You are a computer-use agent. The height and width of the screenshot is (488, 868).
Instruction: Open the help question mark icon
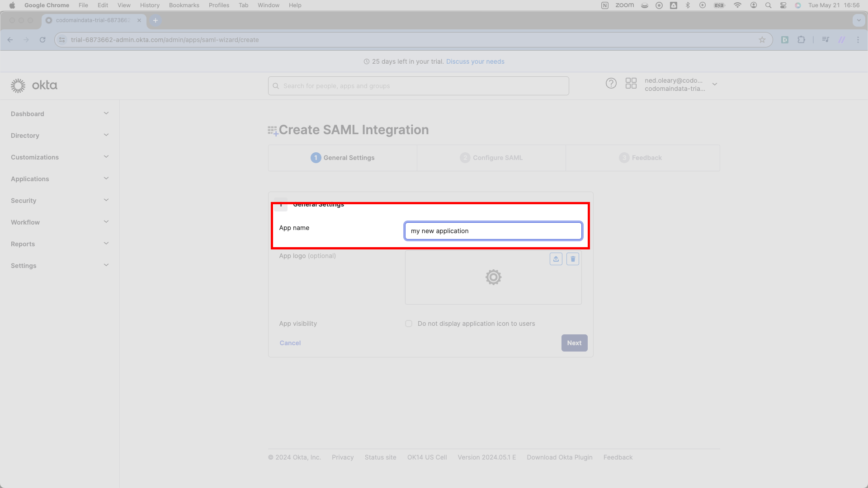pyautogui.click(x=611, y=84)
